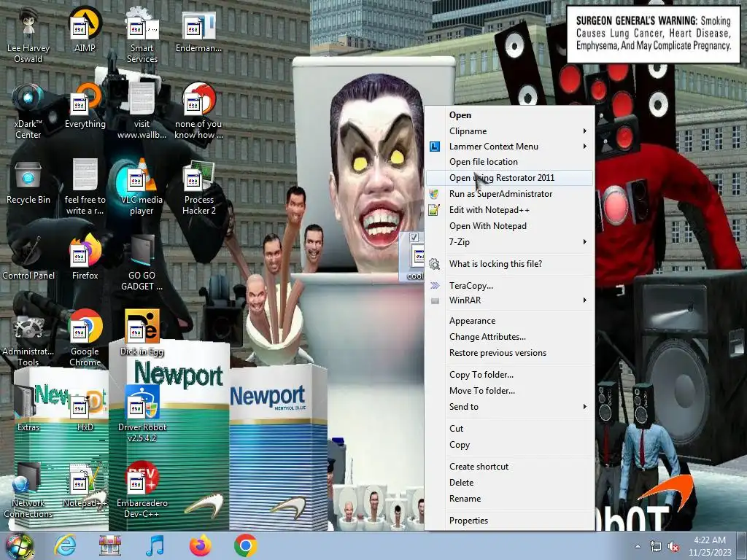Viewport: 747px width, 560px height.
Task: Choose Open file location
Action: [x=508, y=162]
